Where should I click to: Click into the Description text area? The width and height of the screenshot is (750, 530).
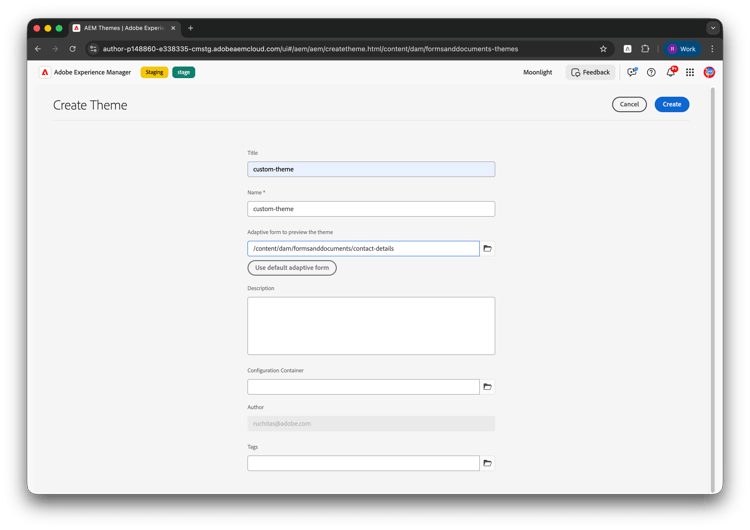coord(371,325)
